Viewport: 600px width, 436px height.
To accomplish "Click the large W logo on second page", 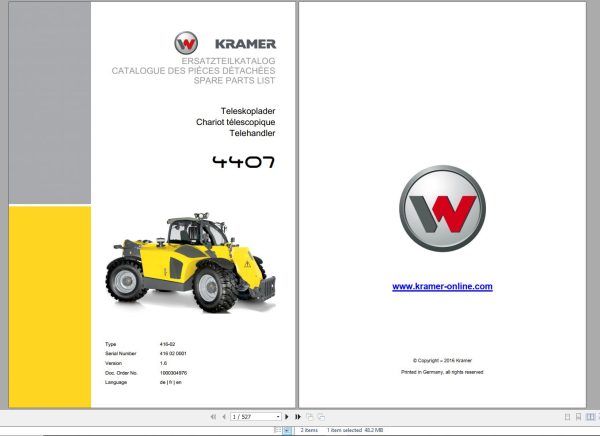I will point(443,209).
